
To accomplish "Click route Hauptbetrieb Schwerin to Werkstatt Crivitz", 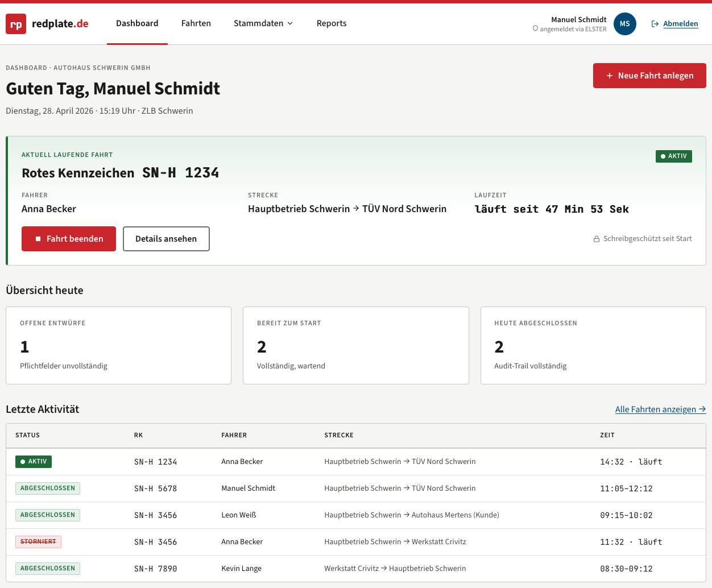I will tap(395, 542).
